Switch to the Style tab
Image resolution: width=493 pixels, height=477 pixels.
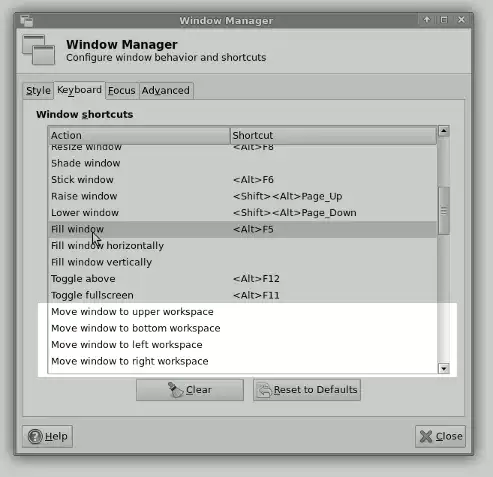(x=38, y=90)
